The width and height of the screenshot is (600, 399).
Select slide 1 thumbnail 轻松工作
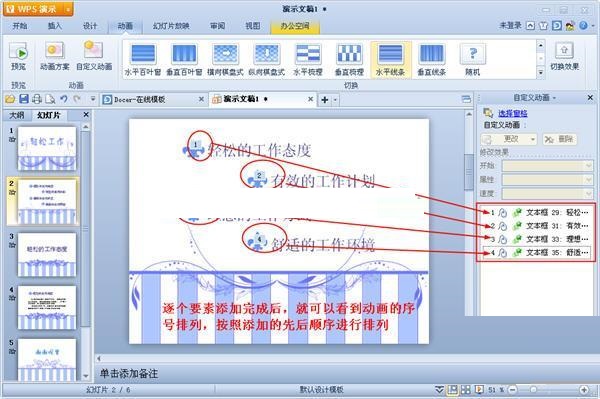tap(47, 149)
